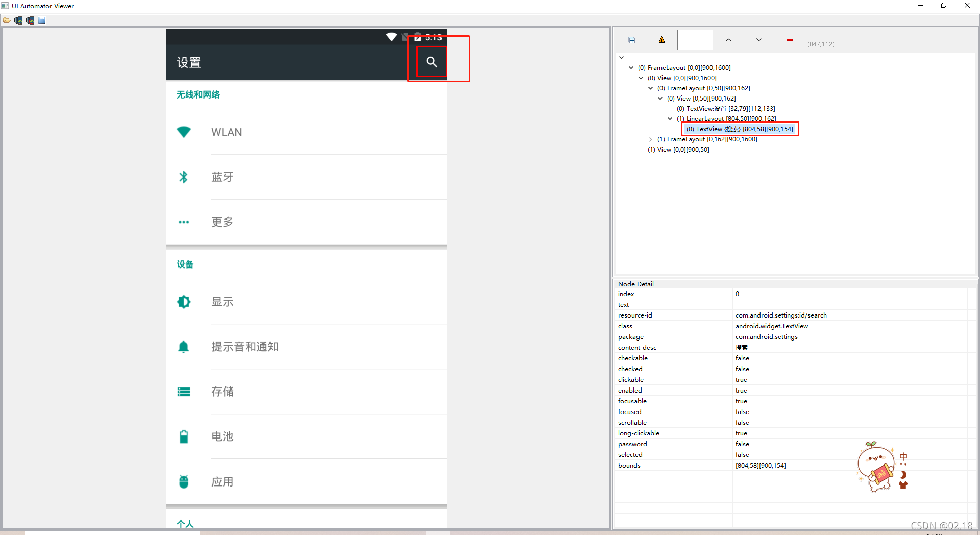This screenshot has height=535, width=980.
Task: Toggle the NAF nodes warning triangle icon
Action: pyautogui.click(x=661, y=40)
